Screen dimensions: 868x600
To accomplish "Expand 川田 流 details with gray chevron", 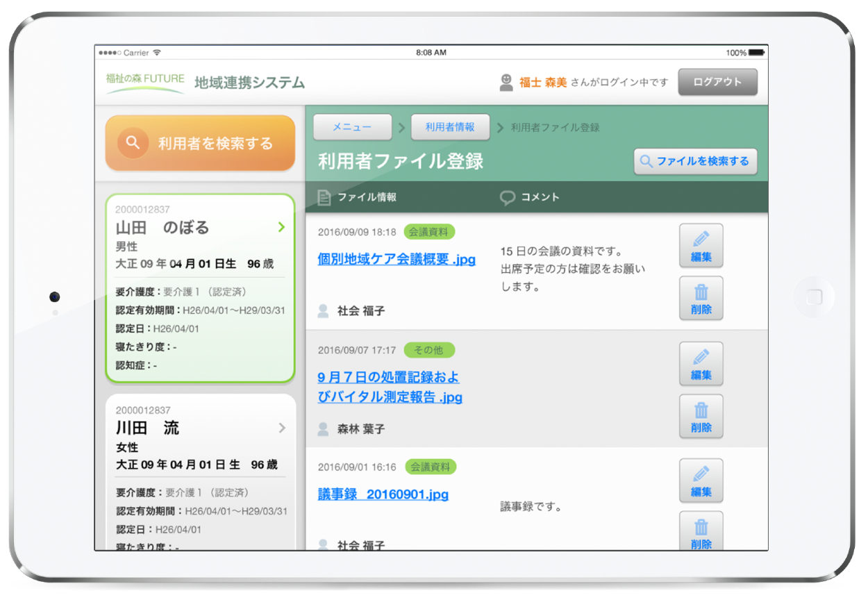I will click(x=282, y=428).
